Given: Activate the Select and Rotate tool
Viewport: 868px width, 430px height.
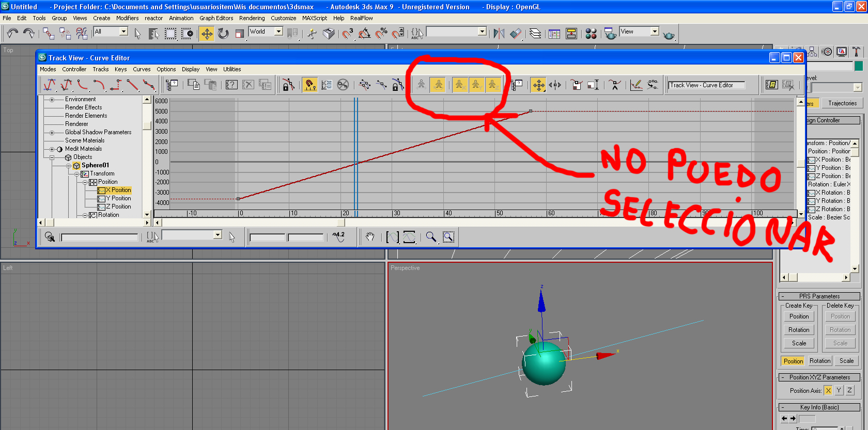Looking at the screenshot, I should tap(223, 34).
